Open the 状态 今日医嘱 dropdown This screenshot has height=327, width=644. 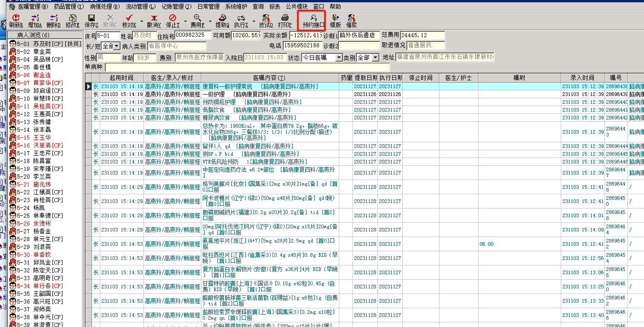tap(339, 57)
